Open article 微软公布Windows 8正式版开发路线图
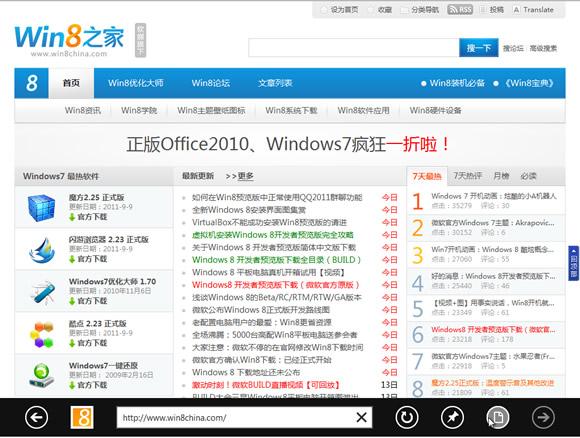Screen dimensions: 580x438 tap(260, 310)
